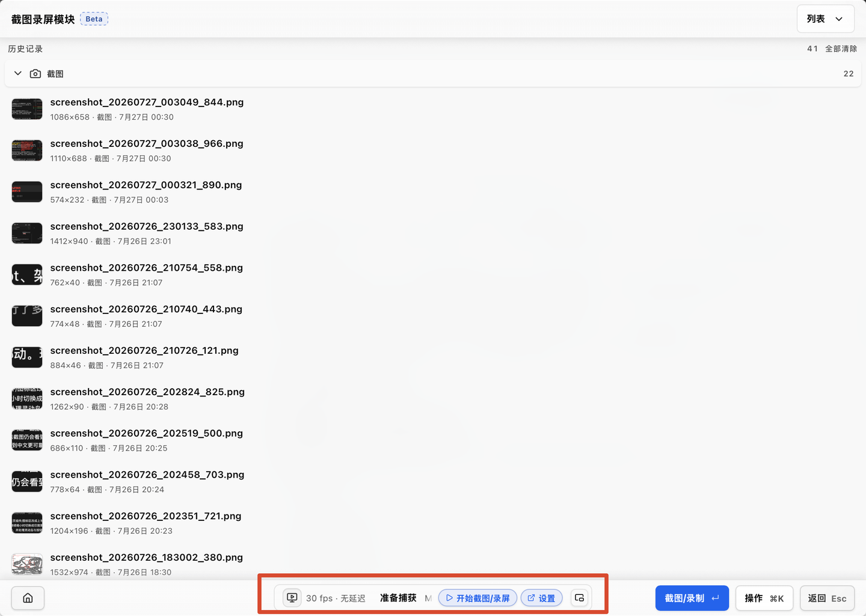Open file name screenshot_20260726_210726_121.png
This screenshot has width=866, height=616.
point(144,351)
